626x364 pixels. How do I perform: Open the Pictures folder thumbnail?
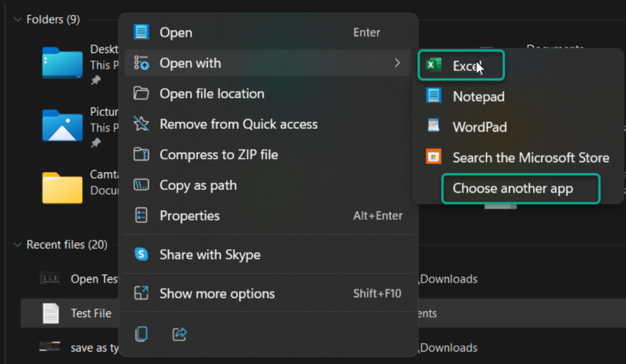point(61,126)
